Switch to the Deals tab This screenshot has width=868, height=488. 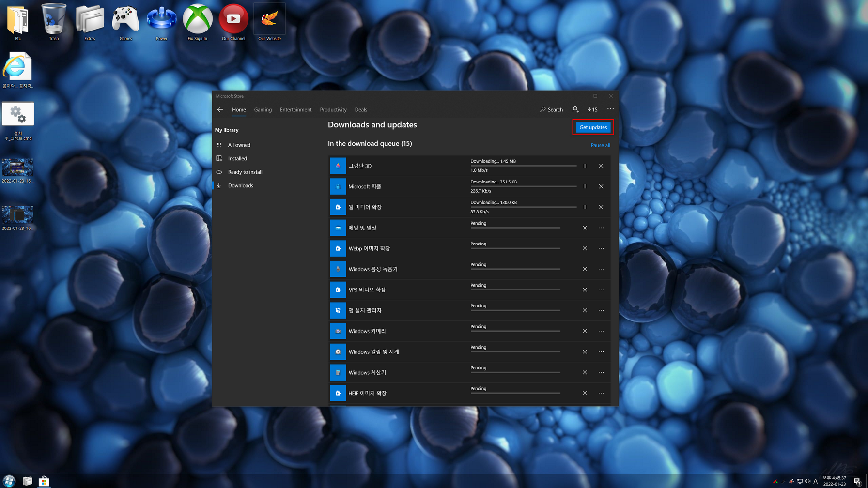pyautogui.click(x=361, y=110)
